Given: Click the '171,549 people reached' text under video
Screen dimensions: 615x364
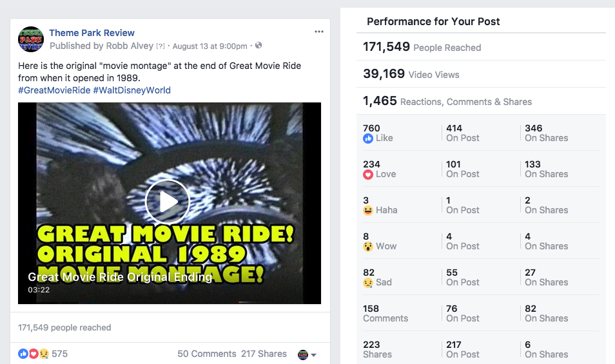Looking at the screenshot, I should point(64,327).
